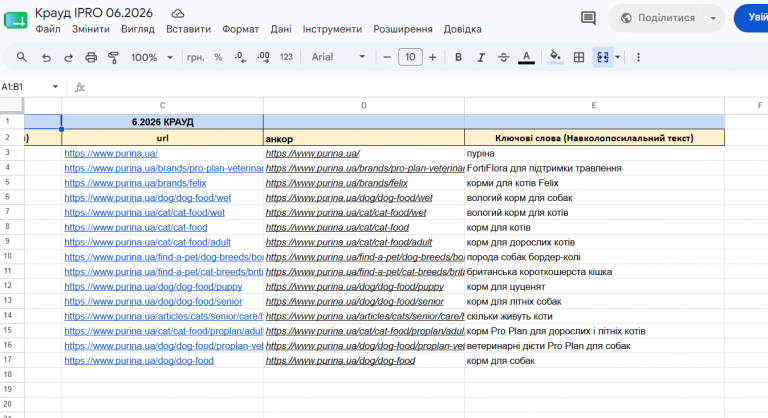Toggle italic formatting
Image resolution: width=768 pixels, height=418 pixels.
(x=481, y=57)
